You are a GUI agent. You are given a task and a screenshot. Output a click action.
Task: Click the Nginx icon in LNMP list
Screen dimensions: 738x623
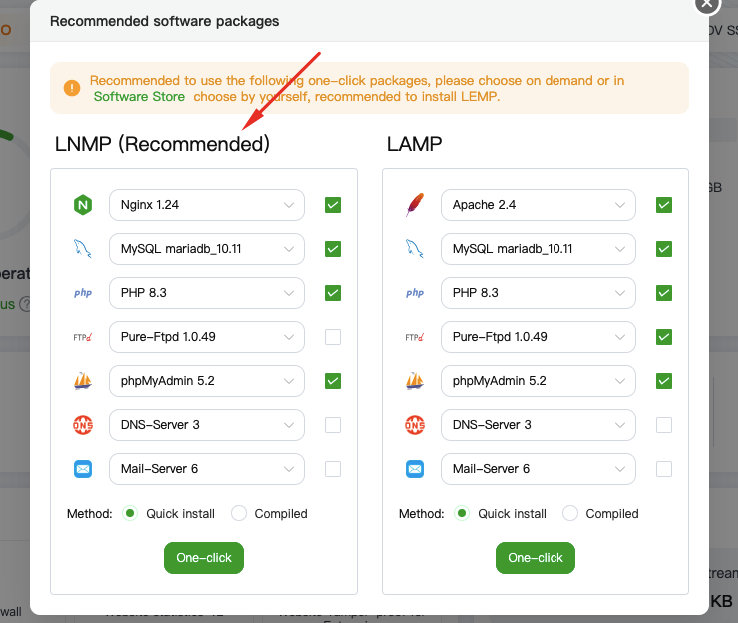click(82, 205)
